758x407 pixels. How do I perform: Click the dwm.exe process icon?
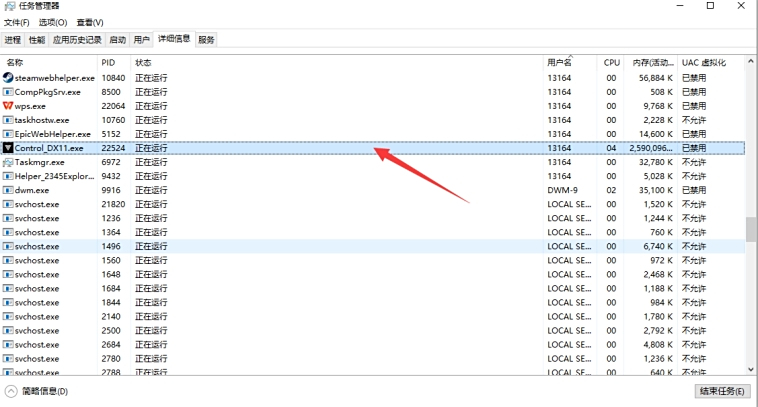point(8,190)
